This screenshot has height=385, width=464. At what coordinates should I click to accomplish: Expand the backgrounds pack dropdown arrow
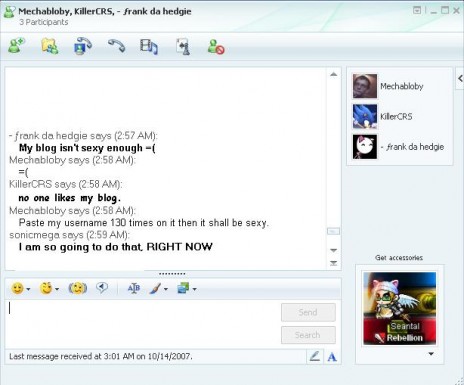click(x=194, y=289)
